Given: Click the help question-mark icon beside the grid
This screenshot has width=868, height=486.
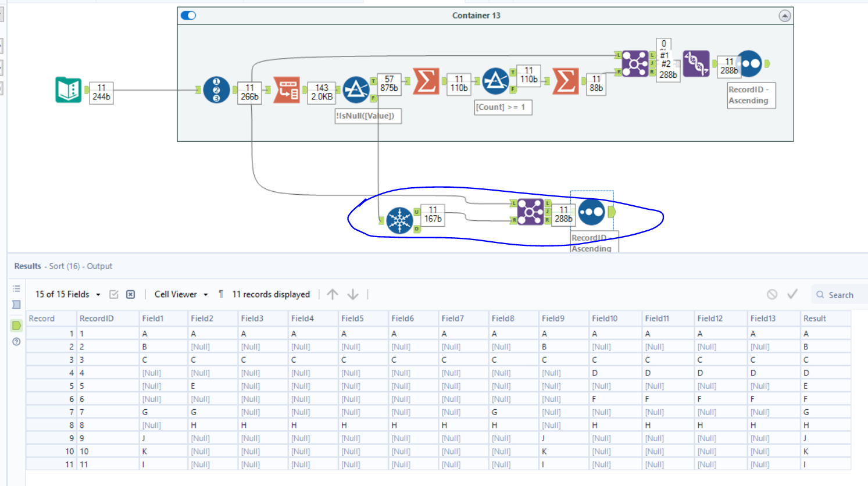Looking at the screenshot, I should pos(16,342).
